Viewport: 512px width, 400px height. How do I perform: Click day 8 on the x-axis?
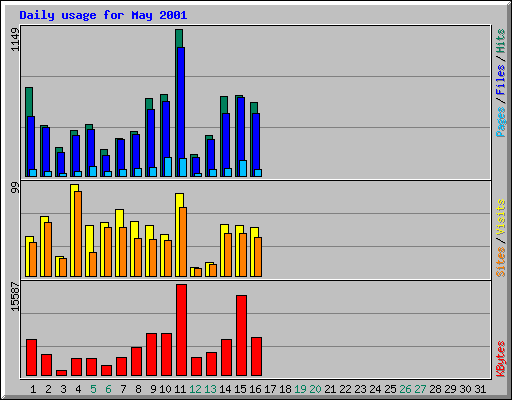[x=138, y=389]
